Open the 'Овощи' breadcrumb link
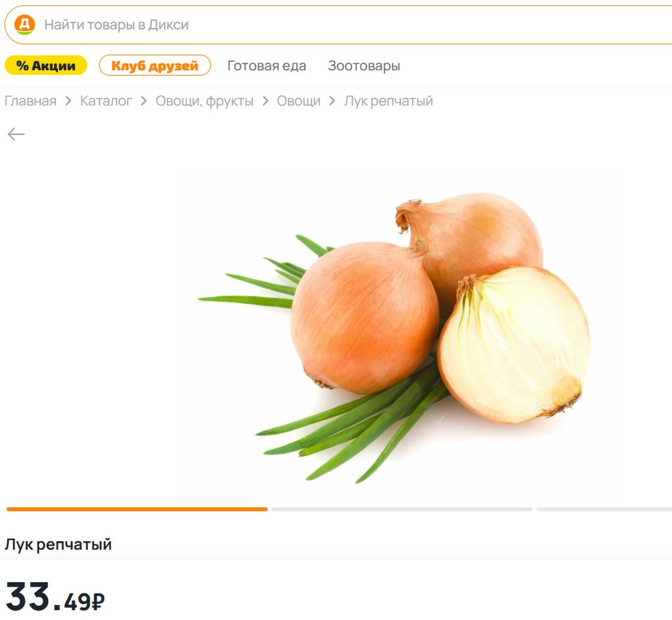The image size is (672, 620). pyautogui.click(x=299, y=100)
